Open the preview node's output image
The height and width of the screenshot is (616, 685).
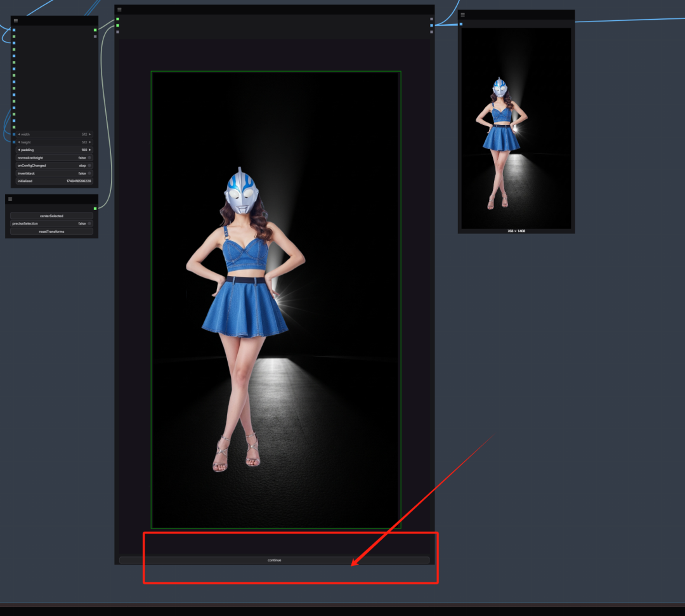point(516,128)
